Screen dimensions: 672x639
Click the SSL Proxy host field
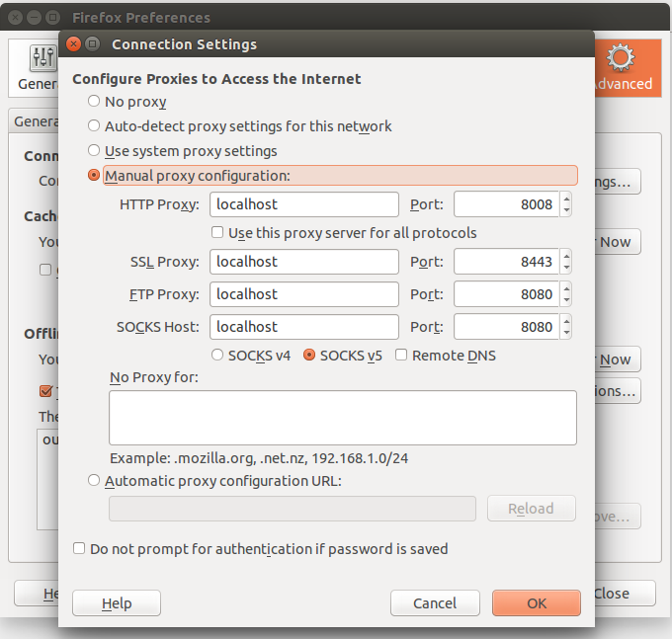(304, 262)
